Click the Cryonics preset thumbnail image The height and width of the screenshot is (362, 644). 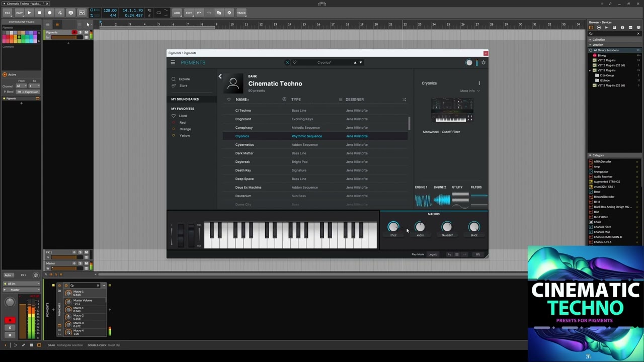[x=451, y=110]
